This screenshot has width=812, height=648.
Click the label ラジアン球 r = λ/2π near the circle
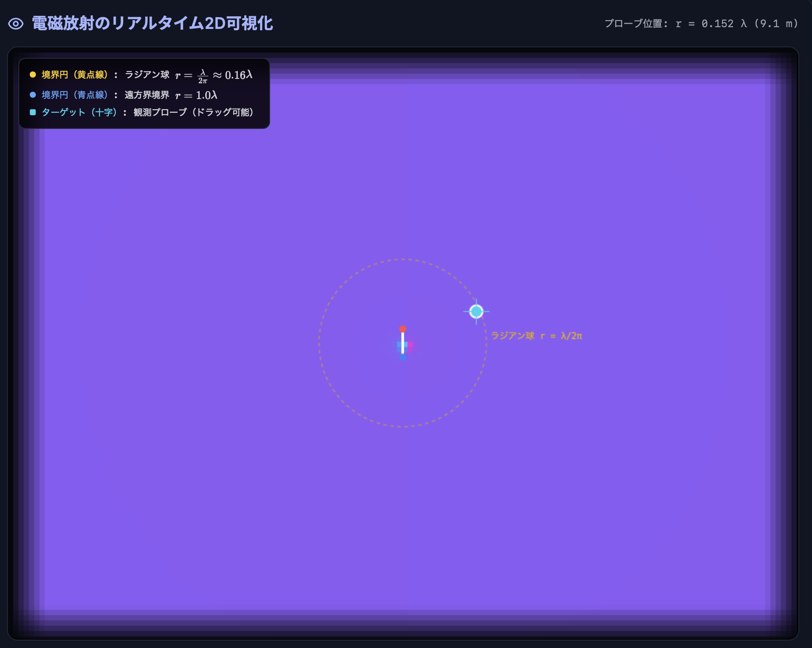[536, 336]
